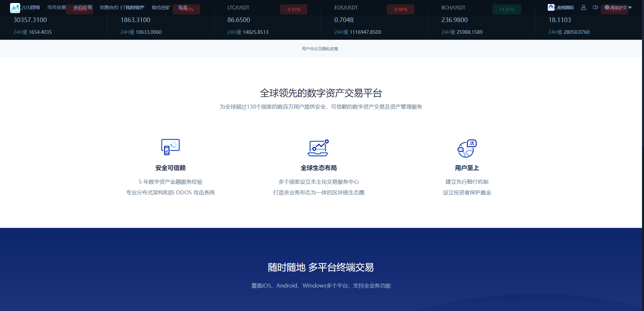The width and height of the screenshot is (644, 311).
Task: Open the BCH/USDT ticker pair
Action: (x=453, y=8)
